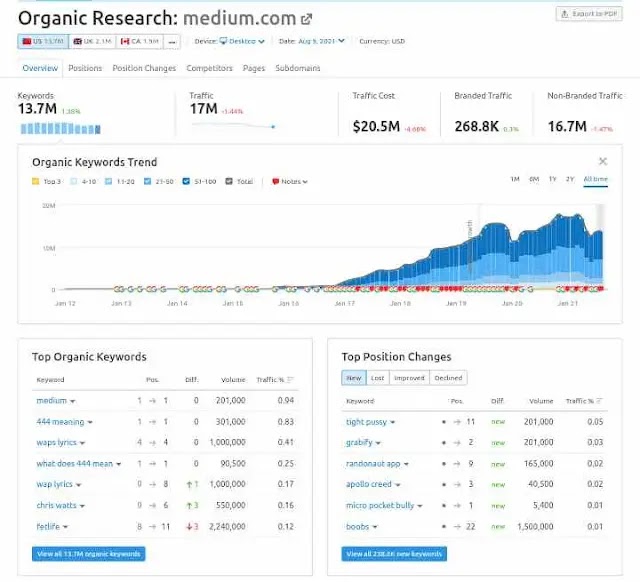Sort Top Position Changes by Traffic %
This screenshot has width=640, height=582.
click(584, 401)
